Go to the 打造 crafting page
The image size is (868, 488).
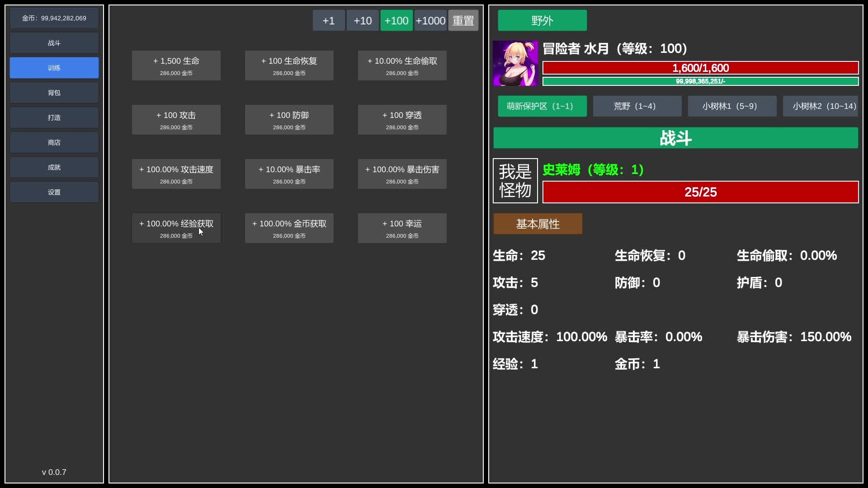click(x=54, y=117)
